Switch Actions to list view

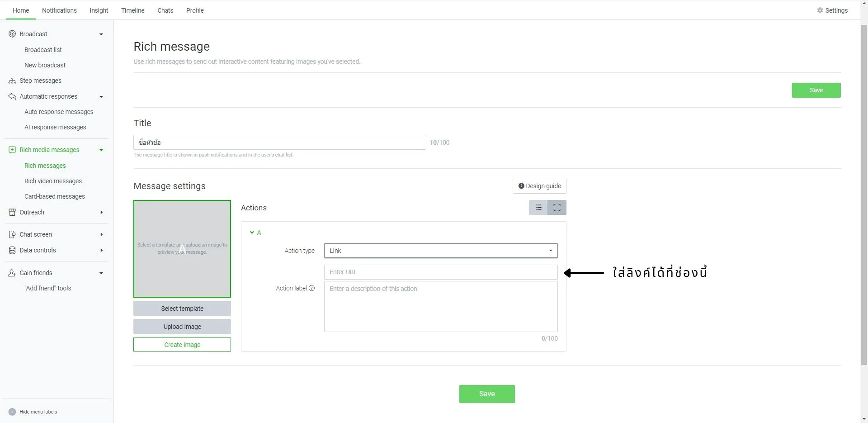(x=538, y=208)
